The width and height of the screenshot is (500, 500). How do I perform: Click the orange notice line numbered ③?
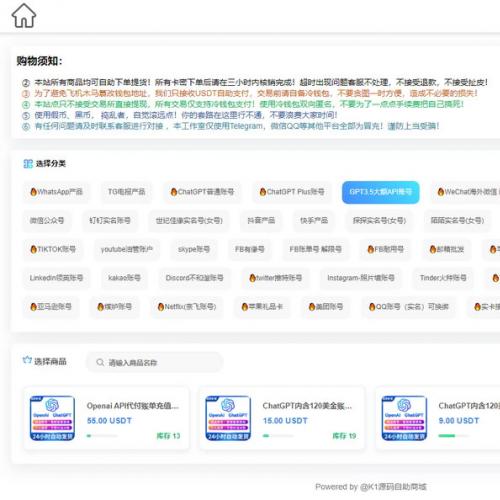tap(250, 93)
